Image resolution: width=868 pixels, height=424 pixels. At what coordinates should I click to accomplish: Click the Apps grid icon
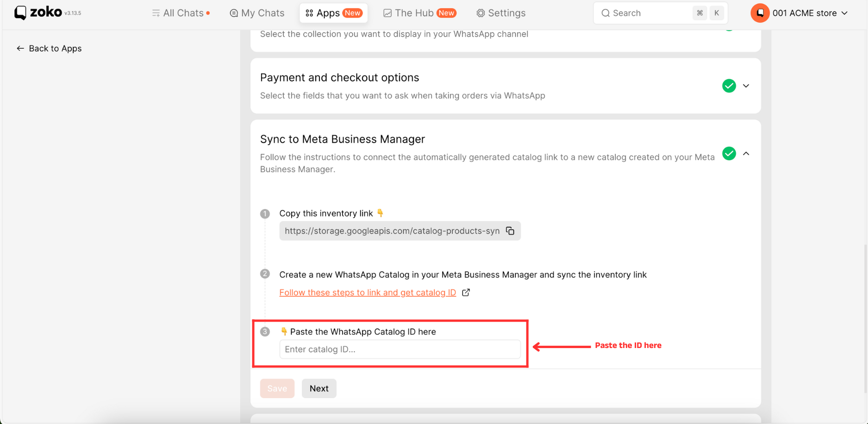[309, 13]
